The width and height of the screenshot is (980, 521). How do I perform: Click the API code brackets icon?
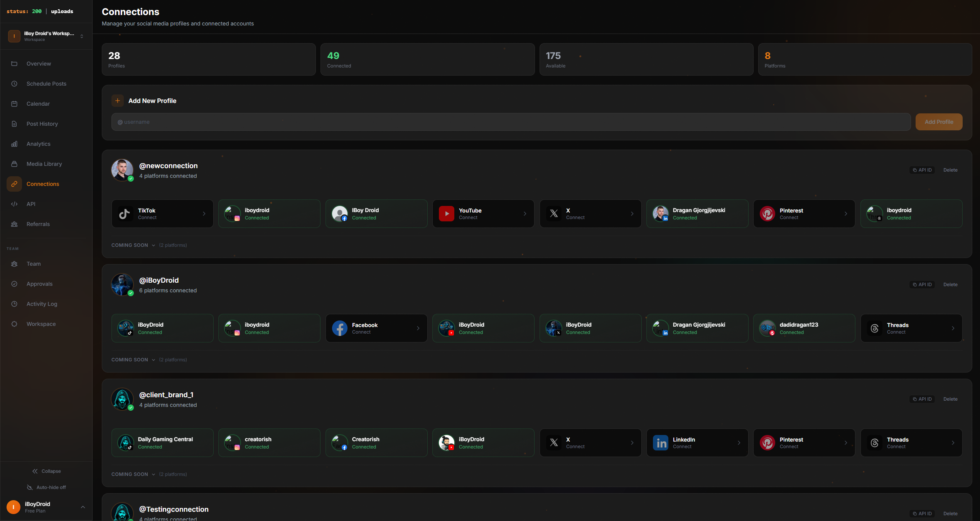click(14, 204)
